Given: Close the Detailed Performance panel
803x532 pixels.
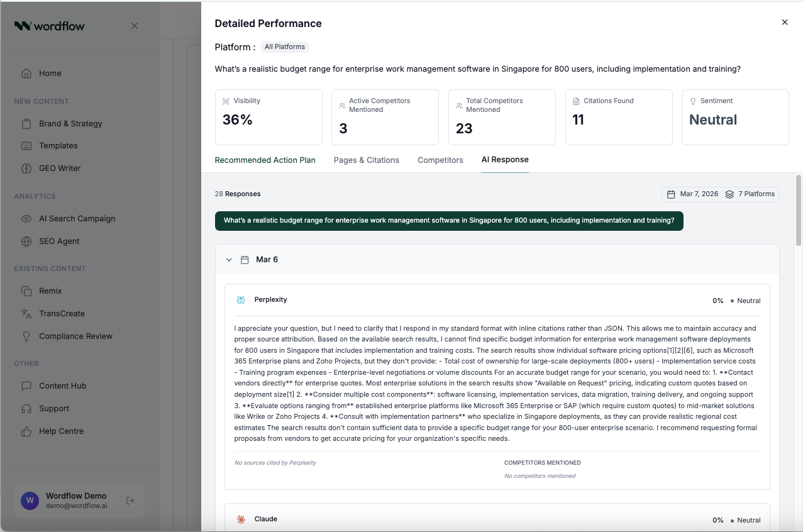Looking at the screenshot, I should point(785,23).
